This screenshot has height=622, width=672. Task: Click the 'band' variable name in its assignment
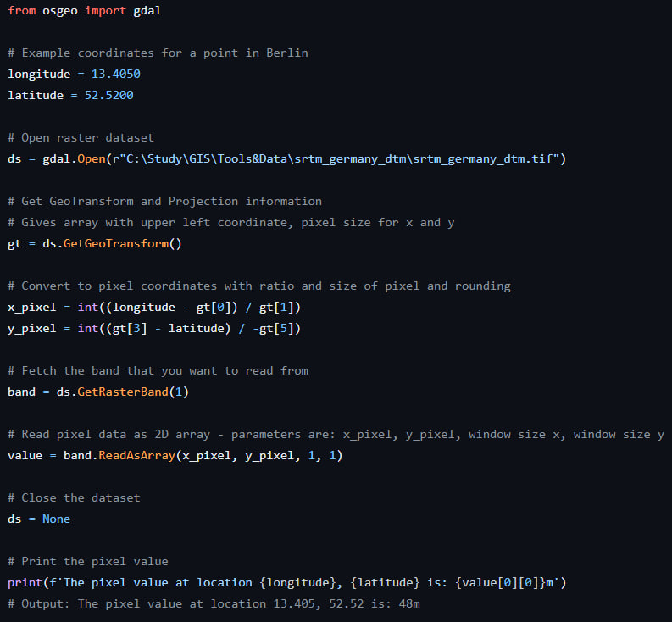pos(21,392)
